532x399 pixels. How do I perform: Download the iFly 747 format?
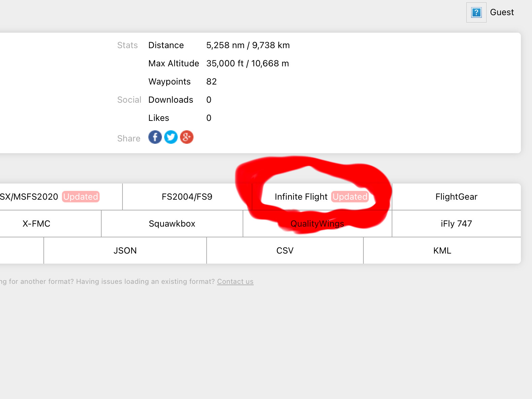pos(456,224)
